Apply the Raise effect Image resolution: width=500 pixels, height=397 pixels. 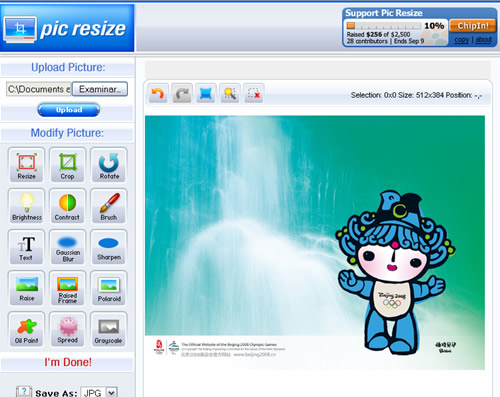[x=26, y=288]
